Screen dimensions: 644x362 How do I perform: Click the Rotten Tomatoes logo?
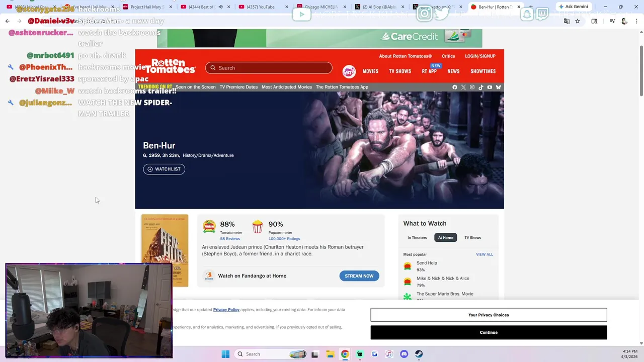170,66
